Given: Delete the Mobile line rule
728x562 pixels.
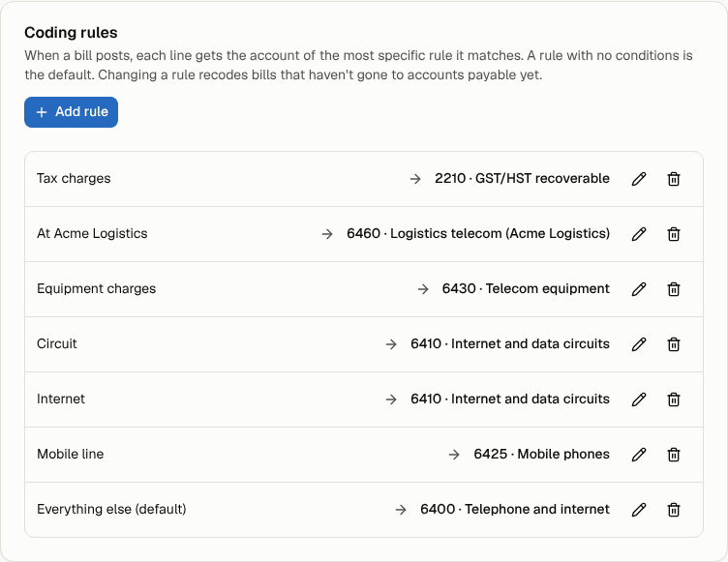Looking at the screenshot, I should (674, 455).
